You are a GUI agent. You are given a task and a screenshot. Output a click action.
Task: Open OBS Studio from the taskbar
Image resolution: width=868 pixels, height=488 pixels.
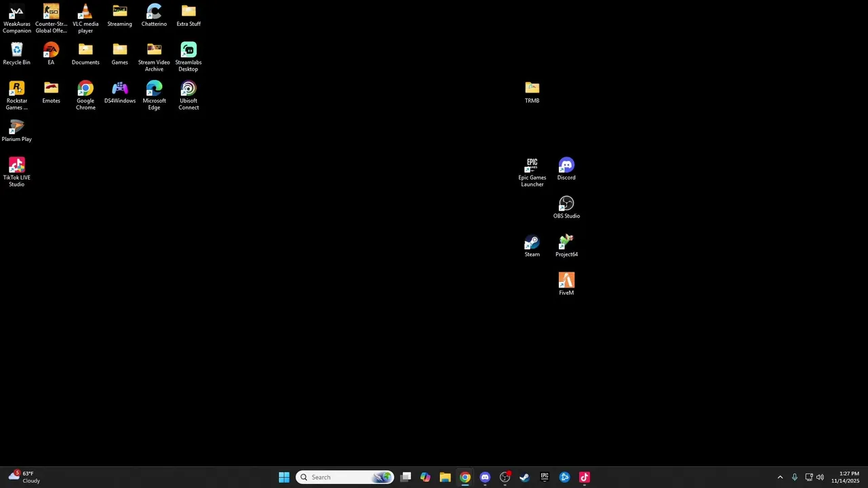click(x=505, y=477)
